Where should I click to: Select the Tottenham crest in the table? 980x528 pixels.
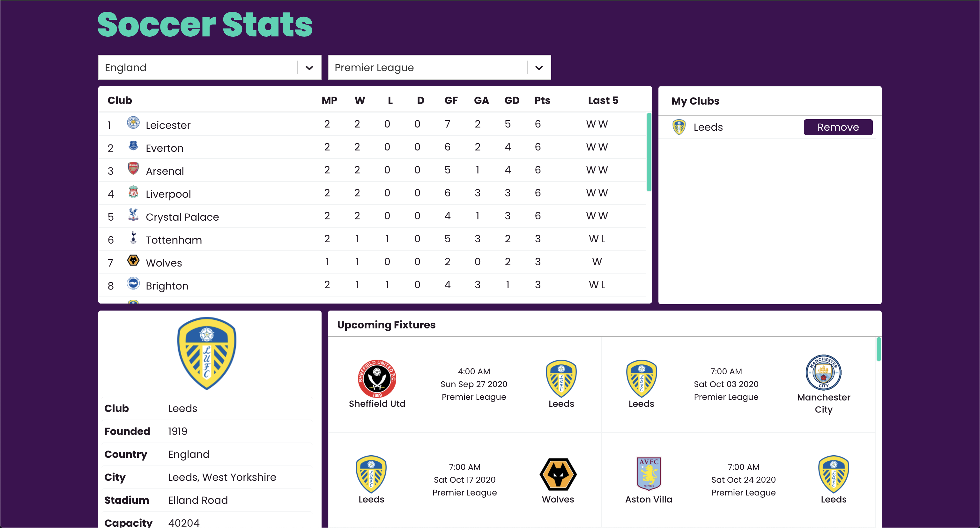point(133,238)
